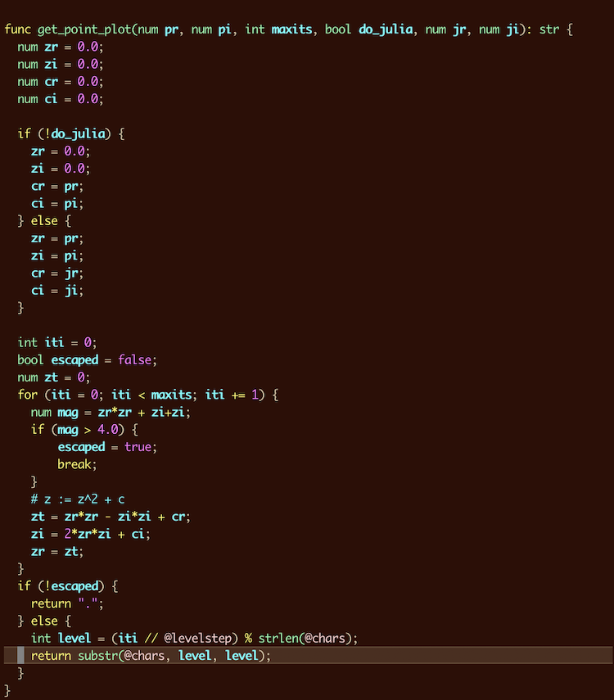
Task: Click the cursor block at highlighted line start
Action: [x=21, y=655]
